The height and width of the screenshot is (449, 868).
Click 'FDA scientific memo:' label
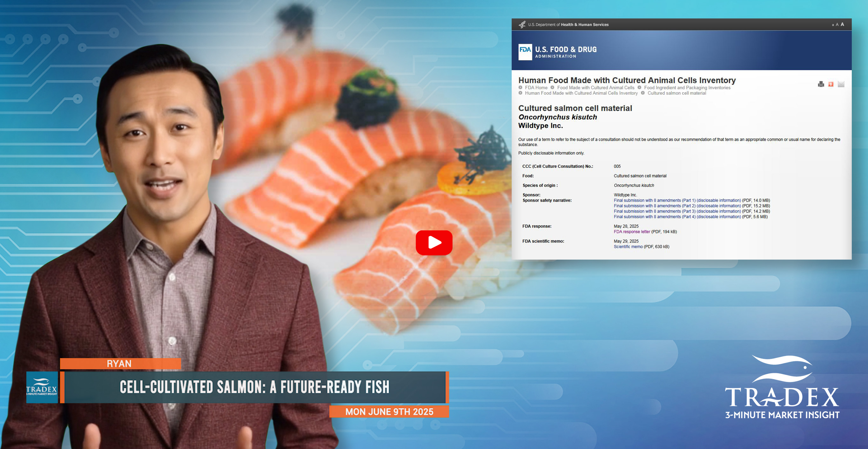coord(543,242)
